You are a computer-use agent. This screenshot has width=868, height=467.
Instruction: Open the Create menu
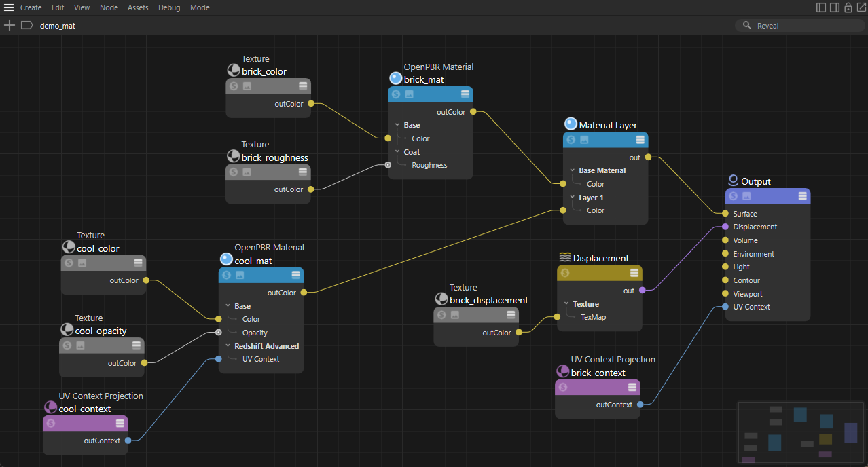pos(31,7)
